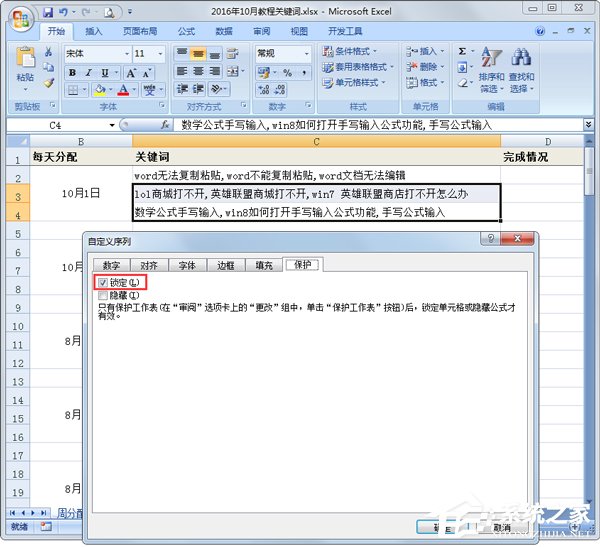Click the Bold formatting icon
The height and width of the screenshot is (547, 600).
(x=73, y=73)
